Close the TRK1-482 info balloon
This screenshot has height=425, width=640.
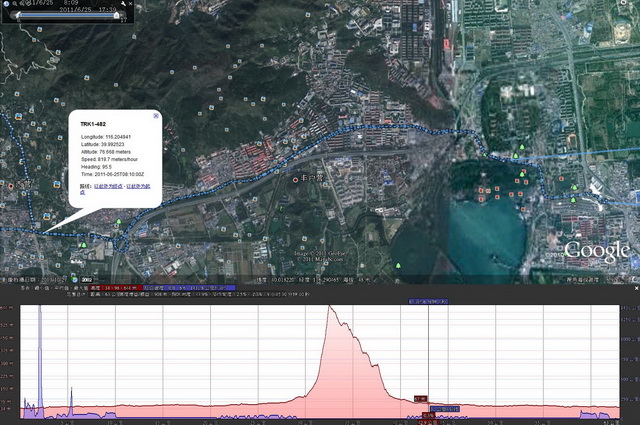(x=156, y=116)
